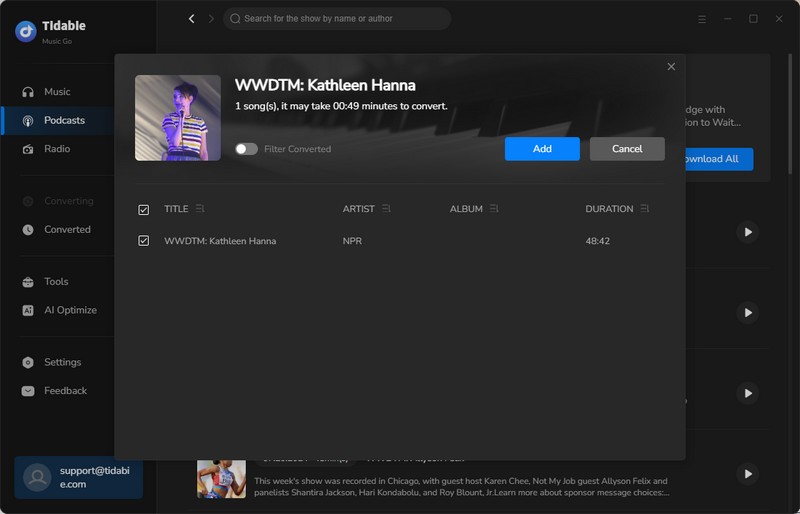Click the clock Converted icon
The height and width of the screenshot is (514, 800).
click(28, 230)
